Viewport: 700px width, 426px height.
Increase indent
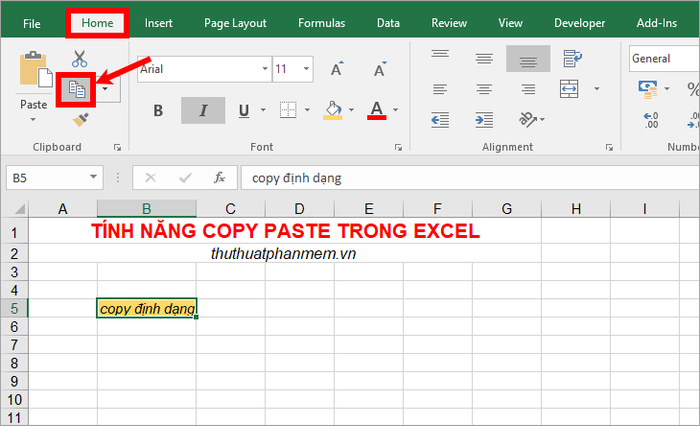click(484, 120)
